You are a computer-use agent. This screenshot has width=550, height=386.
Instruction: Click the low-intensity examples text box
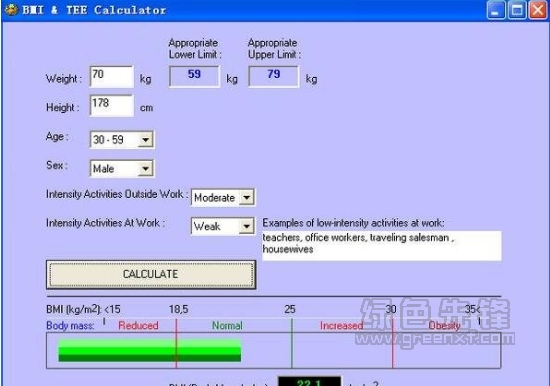click(382, 246)
